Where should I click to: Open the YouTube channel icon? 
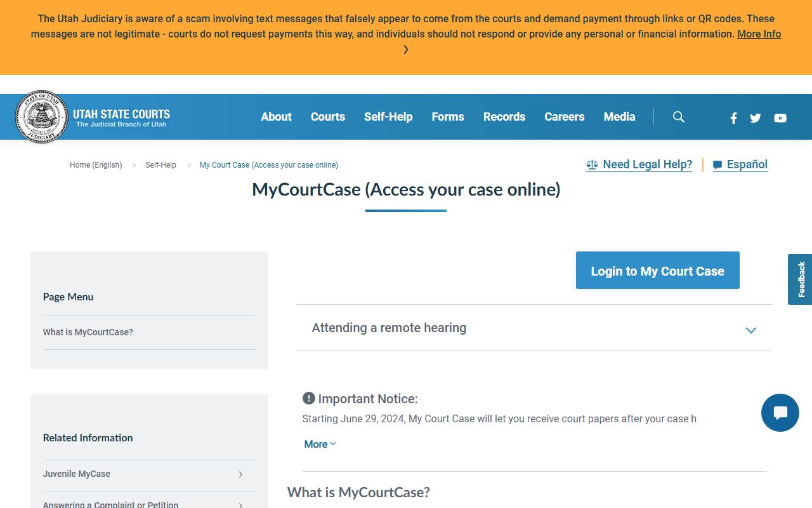780,117
